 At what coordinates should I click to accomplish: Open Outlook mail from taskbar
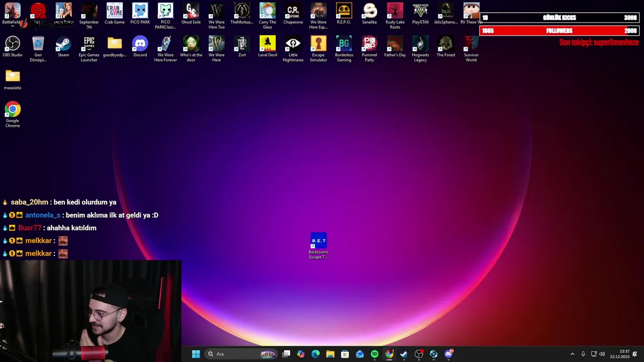[x=360, y=354]
